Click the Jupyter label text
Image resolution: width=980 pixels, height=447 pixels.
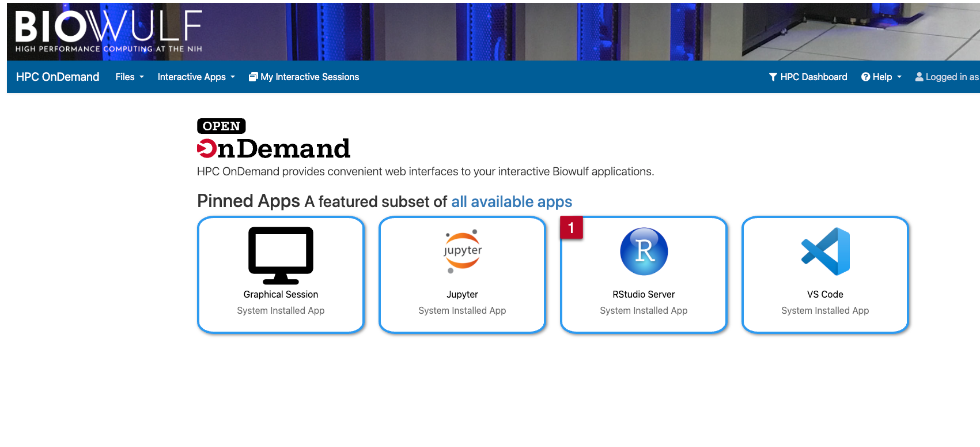pos(462,294)
